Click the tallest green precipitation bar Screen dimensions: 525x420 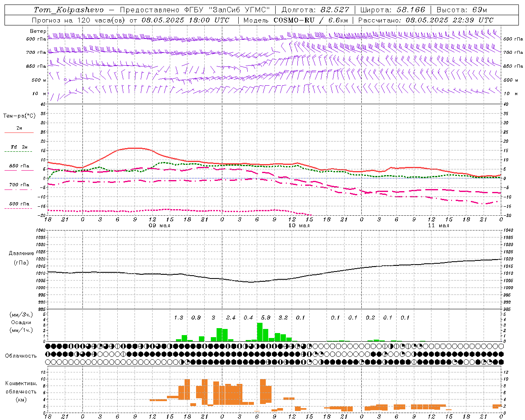point(260,332)
